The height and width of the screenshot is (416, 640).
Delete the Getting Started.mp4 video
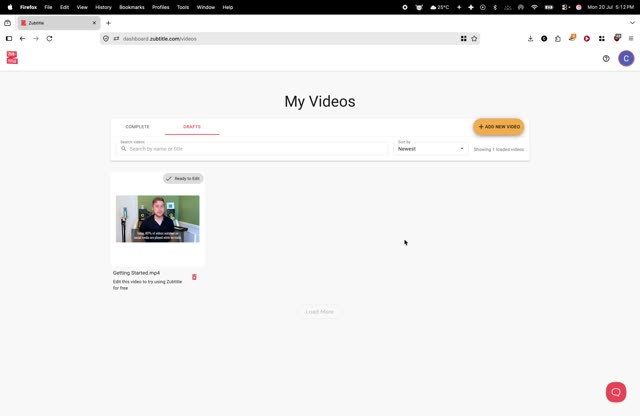[x=194, y=277]
